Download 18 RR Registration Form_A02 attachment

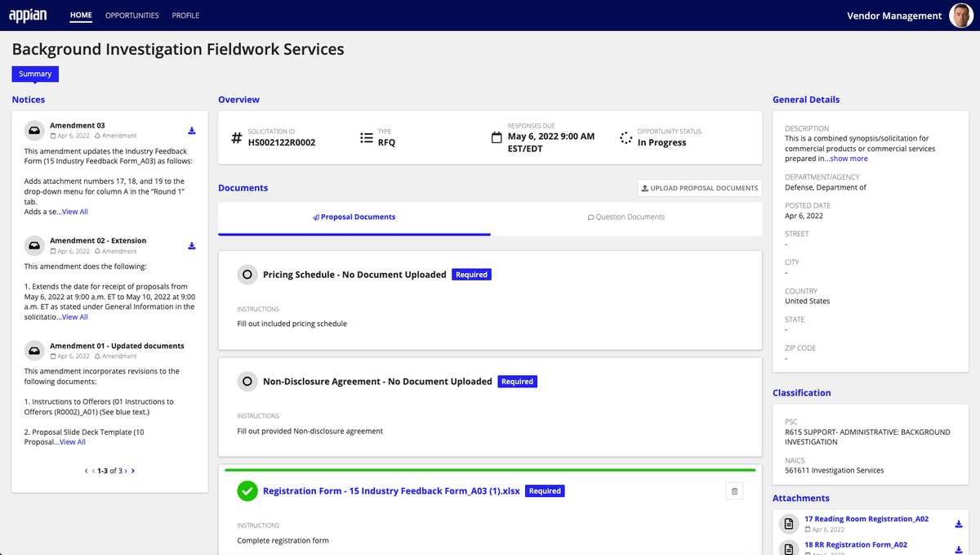pos(959,549)
